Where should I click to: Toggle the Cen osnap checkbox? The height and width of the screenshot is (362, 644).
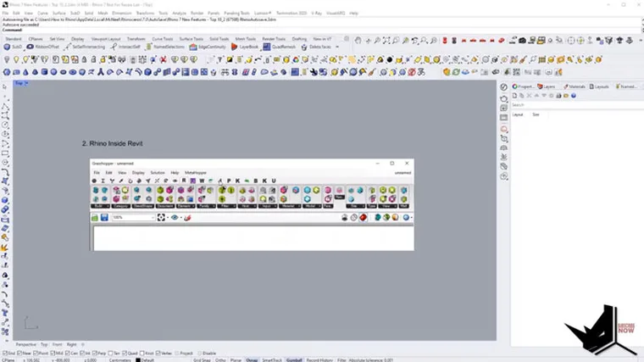68,354
